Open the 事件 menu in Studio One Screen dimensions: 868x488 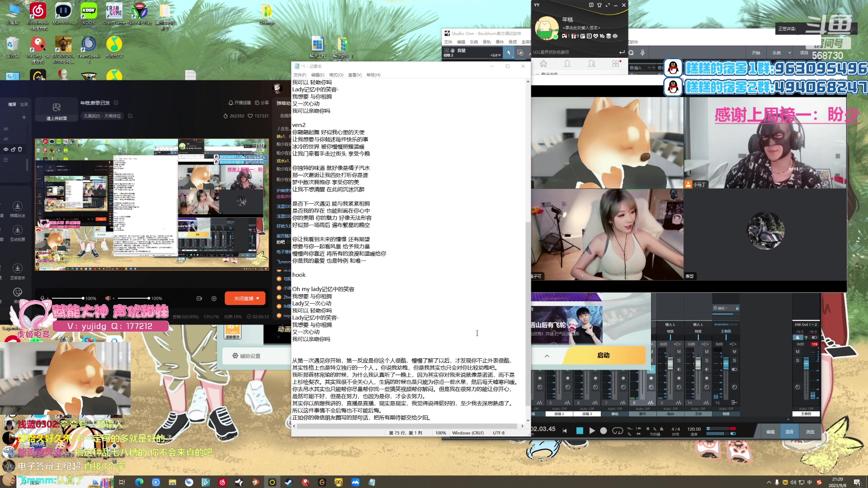coord(500,42)
